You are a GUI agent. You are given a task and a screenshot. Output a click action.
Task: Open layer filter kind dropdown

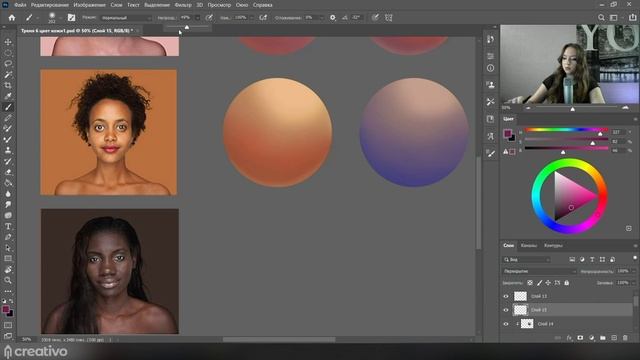click(527, 260)
